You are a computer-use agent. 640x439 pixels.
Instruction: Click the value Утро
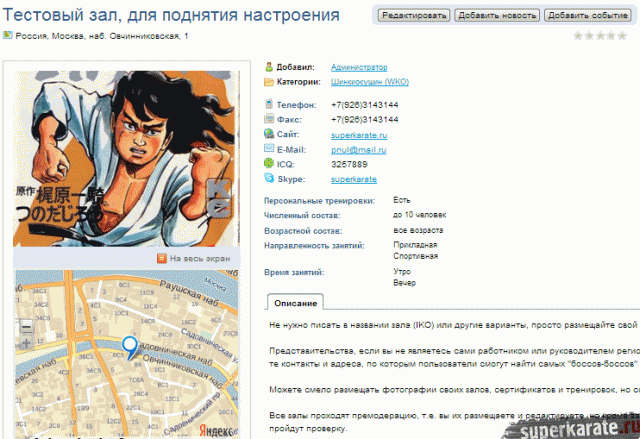[402, 272]
